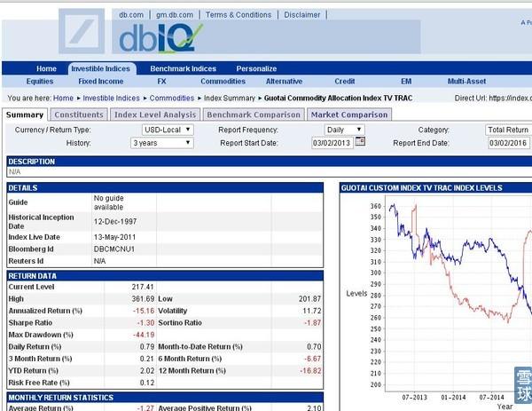The height and width of the screenshot is (411, 532).
Task: Click the Commodities breadcrumb link
Action: coord(172,99)
